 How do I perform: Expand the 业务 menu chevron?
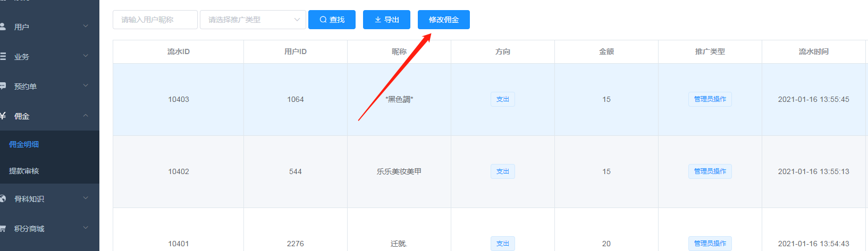coord(86,56)
